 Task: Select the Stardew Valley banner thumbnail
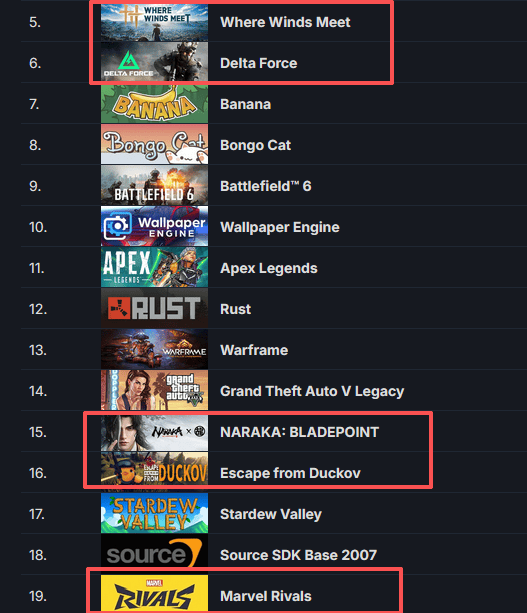pos(154,514)
